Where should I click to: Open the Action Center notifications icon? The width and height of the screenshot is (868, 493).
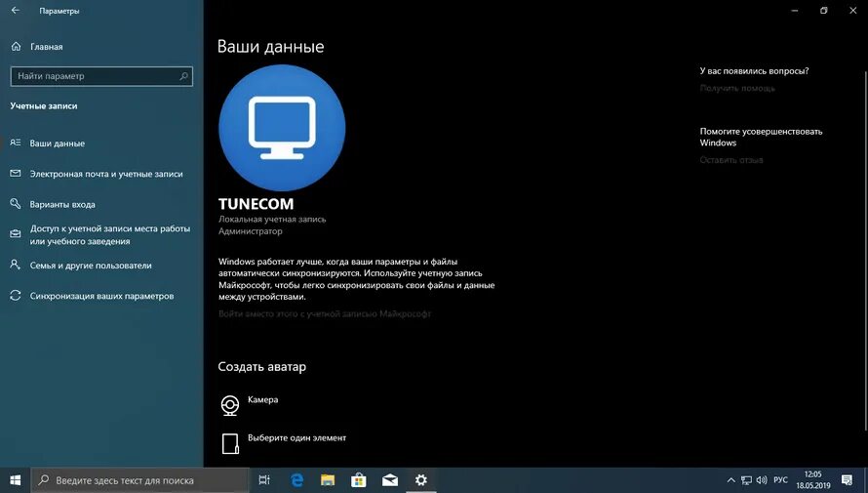click(847, 480)
